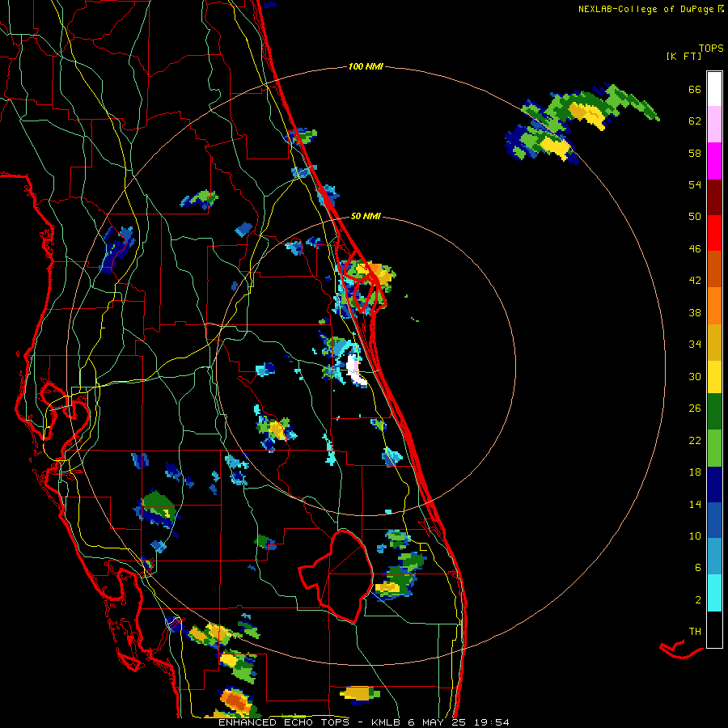Choose the yellow legend swatch
The image size is (728, 728).
click(714, 377)
